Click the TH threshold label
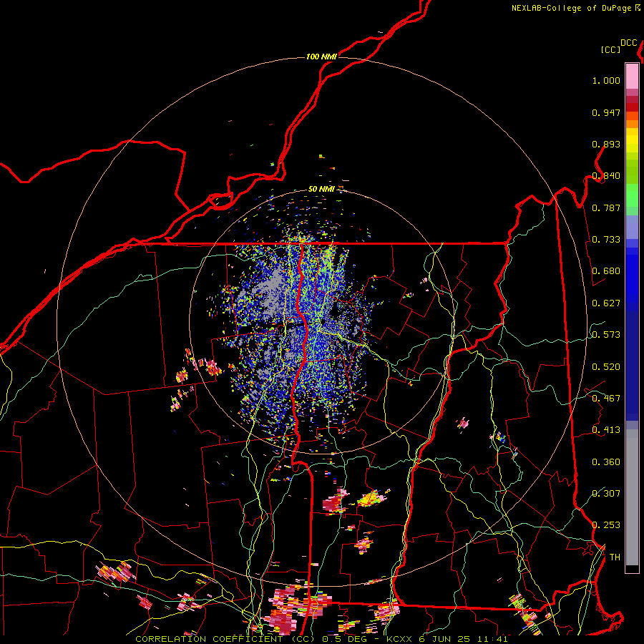This screenshot has height=644, width=644. point(615,557)
